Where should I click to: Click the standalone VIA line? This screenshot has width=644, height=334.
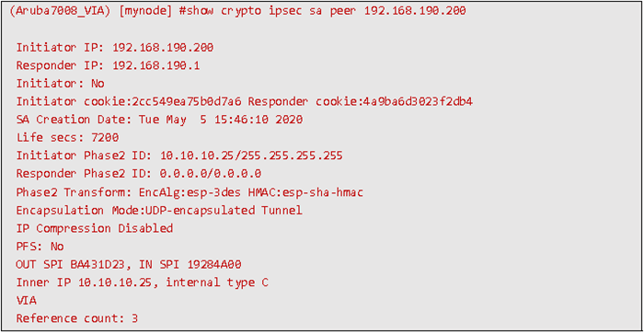[x=27, y=300]
